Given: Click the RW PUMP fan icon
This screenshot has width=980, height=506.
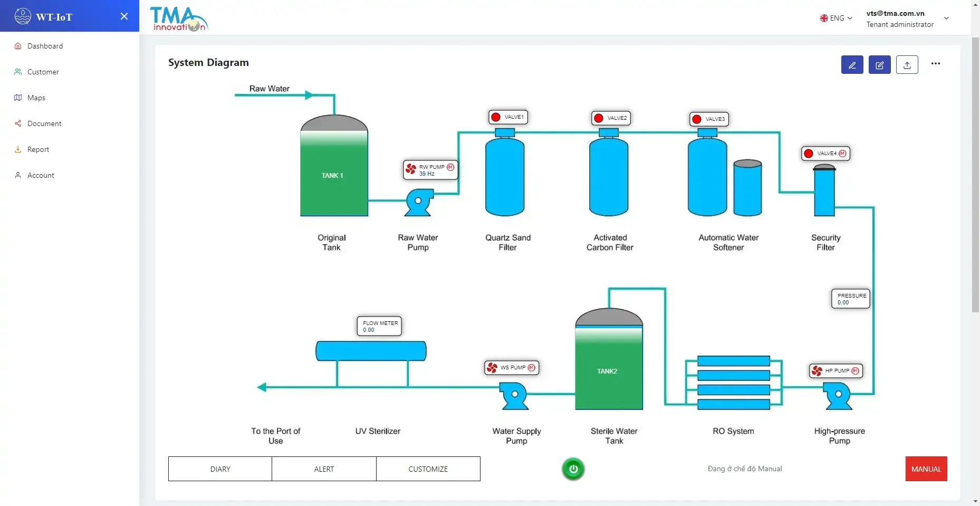Looking at the screenshot, I should (411, 170).
